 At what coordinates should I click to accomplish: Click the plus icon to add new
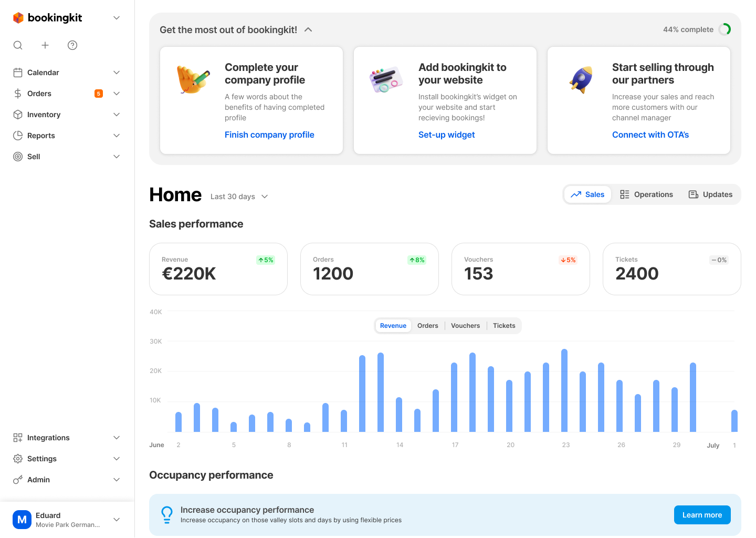[x=45, y=45]
